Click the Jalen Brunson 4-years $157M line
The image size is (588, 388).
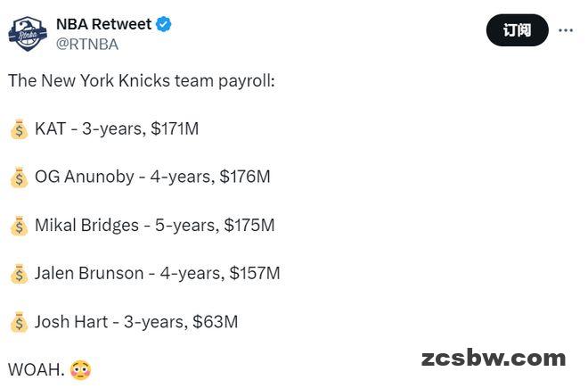point(157,274)
